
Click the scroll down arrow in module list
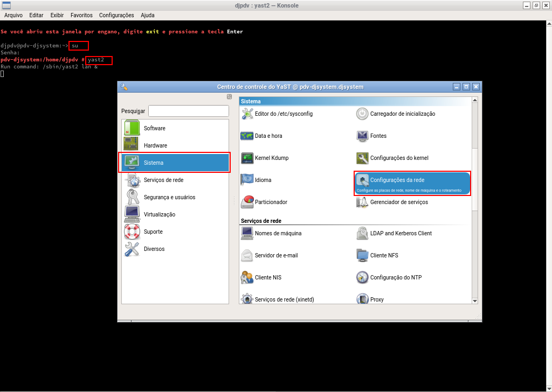(475, 300)
